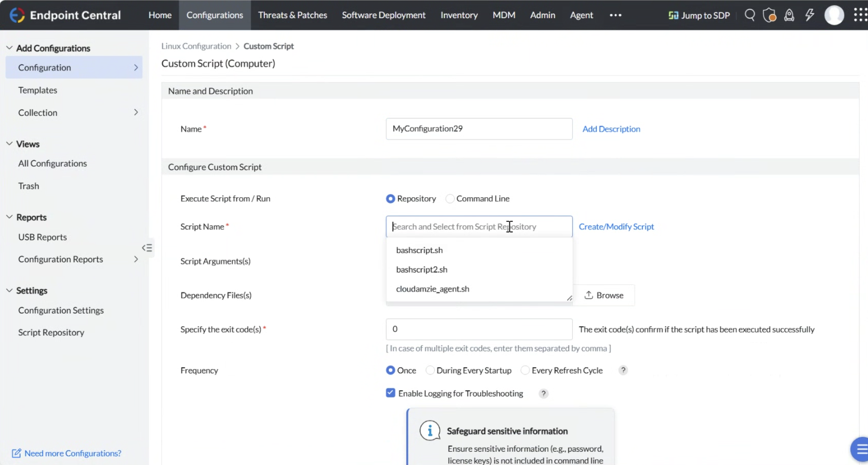Open Script Repository in sidebar

click(x=51, y=332)
